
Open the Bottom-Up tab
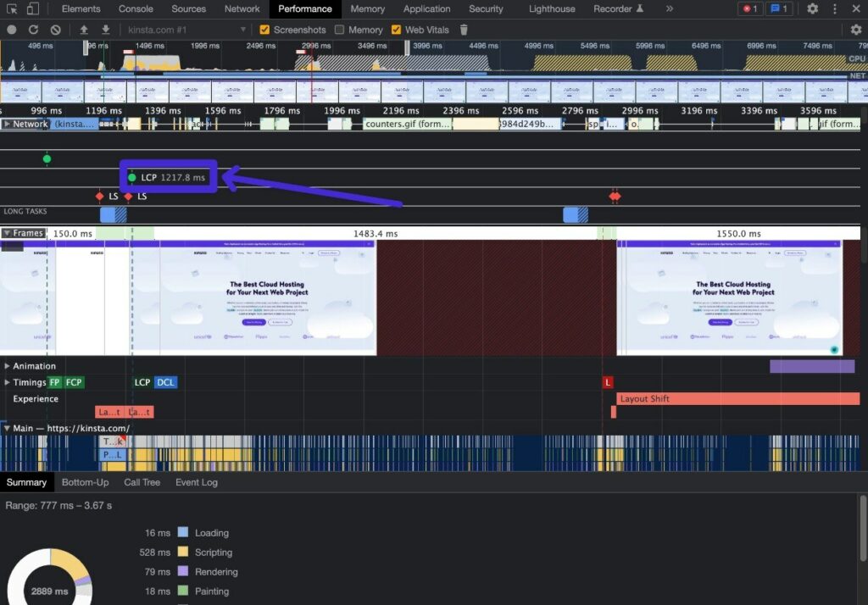85,482
